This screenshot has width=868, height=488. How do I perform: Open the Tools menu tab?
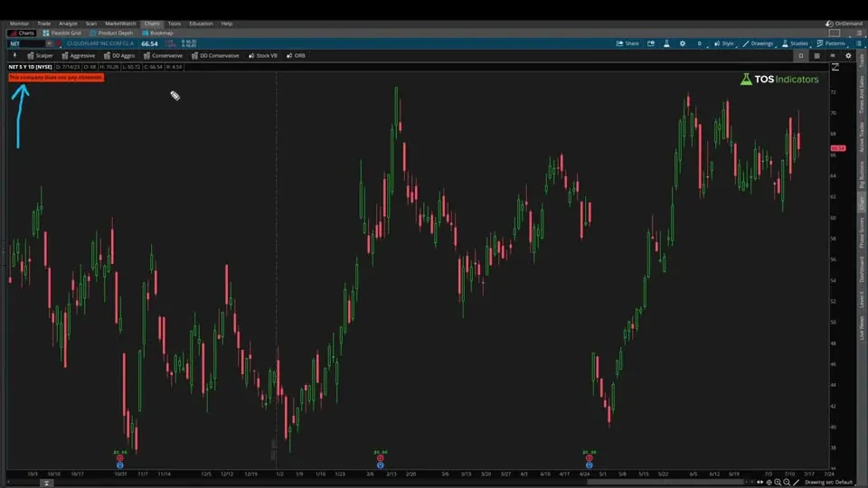pyautogui.click(x=175, y=23)
